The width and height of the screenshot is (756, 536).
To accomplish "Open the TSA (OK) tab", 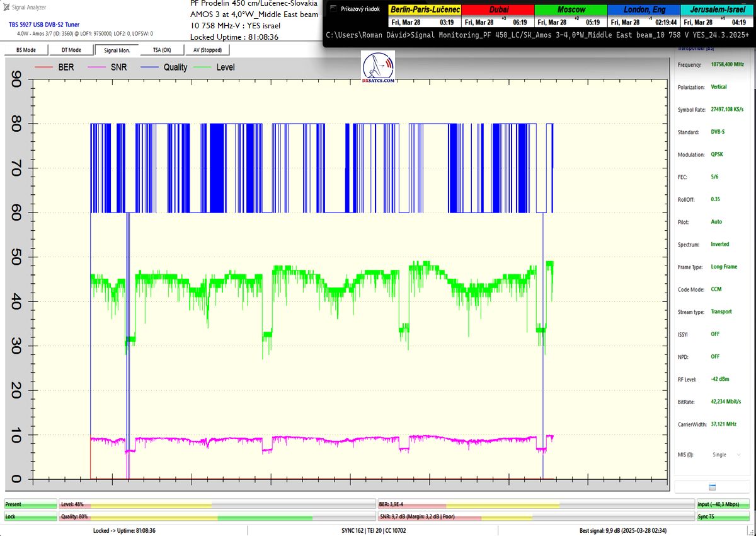I will 161,50.
